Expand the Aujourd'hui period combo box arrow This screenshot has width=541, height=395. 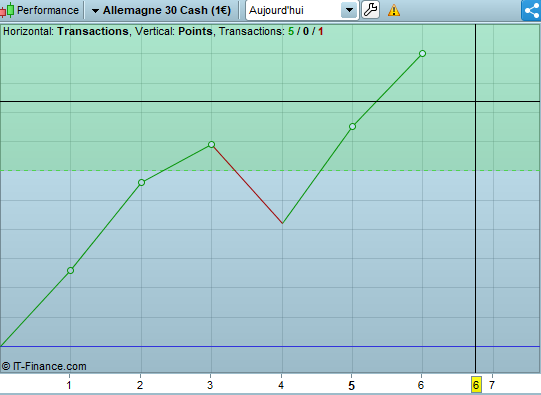click(x=349, y=10)
